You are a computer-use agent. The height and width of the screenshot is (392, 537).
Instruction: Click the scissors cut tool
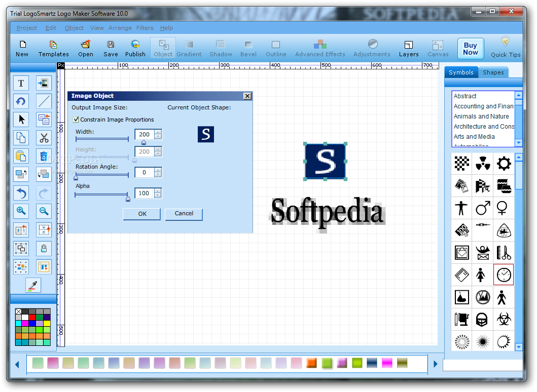[44, 138]
